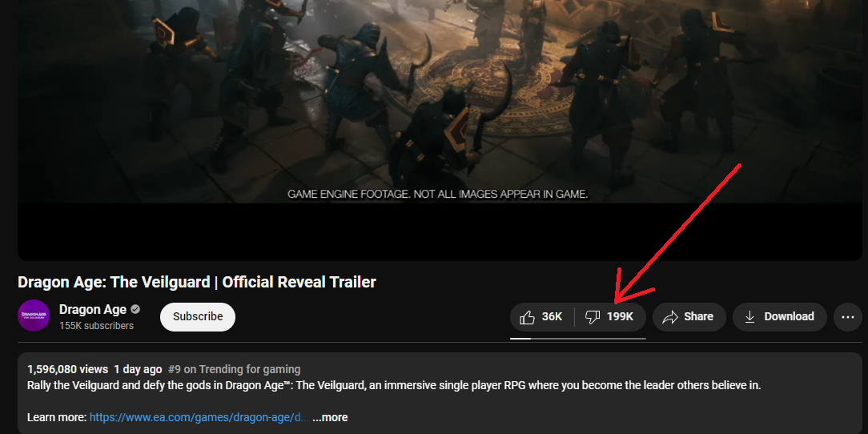Click the like/dislike ratio bar
868x434 pixels.
pyautogui.click(x=578, y=338)
